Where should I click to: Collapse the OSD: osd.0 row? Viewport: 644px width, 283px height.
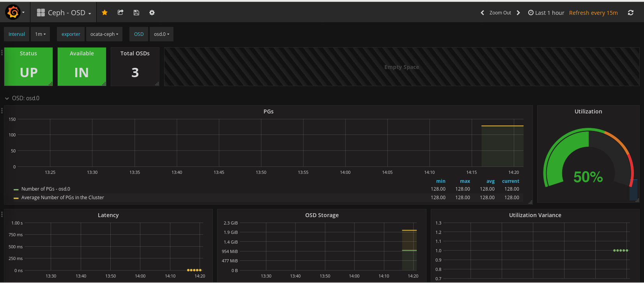pyautogui.click(x=22, y=98)
